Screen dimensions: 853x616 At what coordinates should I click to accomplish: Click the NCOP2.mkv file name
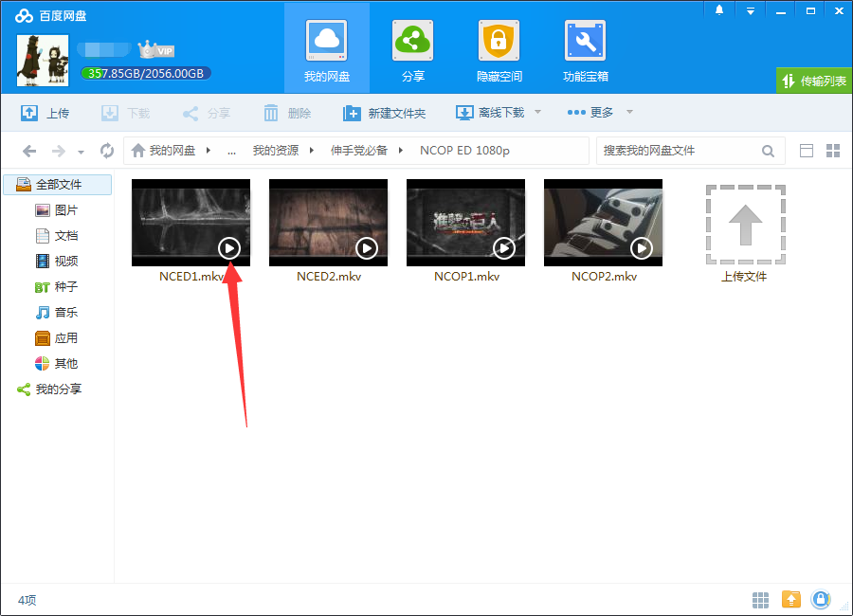[x=604, y=277]
